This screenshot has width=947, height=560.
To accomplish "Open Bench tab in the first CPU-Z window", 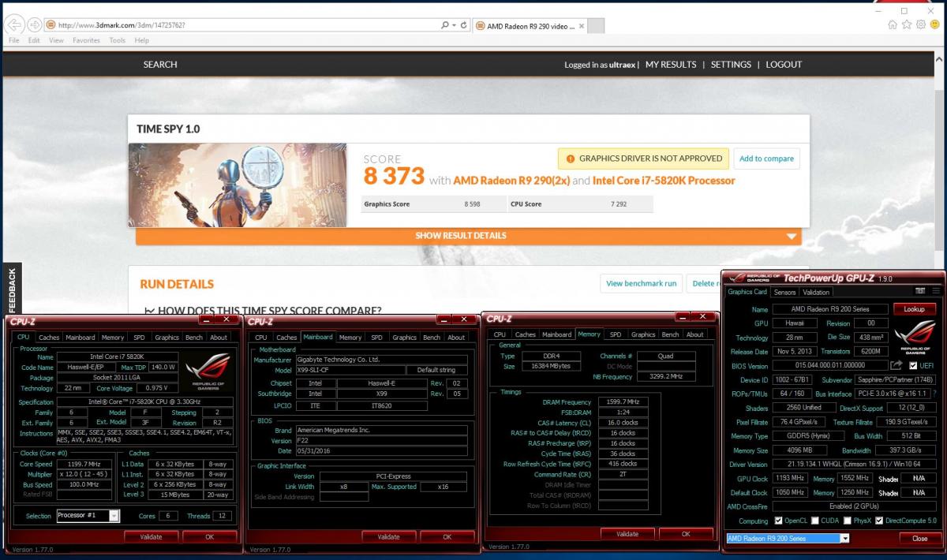I will point(193,338).
